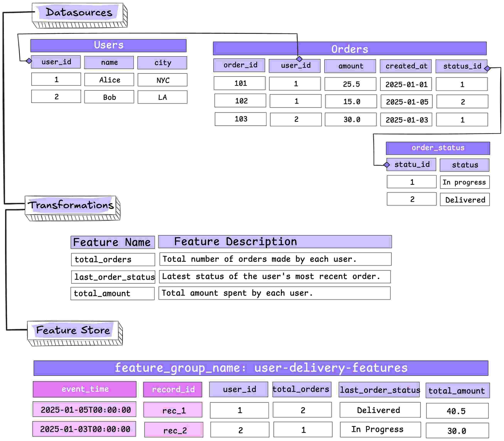Click the diamond connector on Users user_id
Screen dimensions: 504x441
click(29, 61)
